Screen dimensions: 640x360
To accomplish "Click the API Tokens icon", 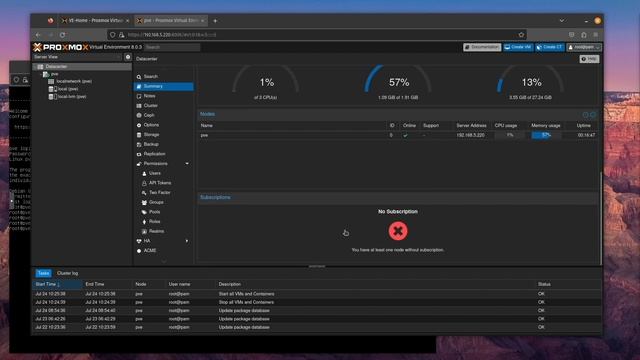I will tap(144, 183).
